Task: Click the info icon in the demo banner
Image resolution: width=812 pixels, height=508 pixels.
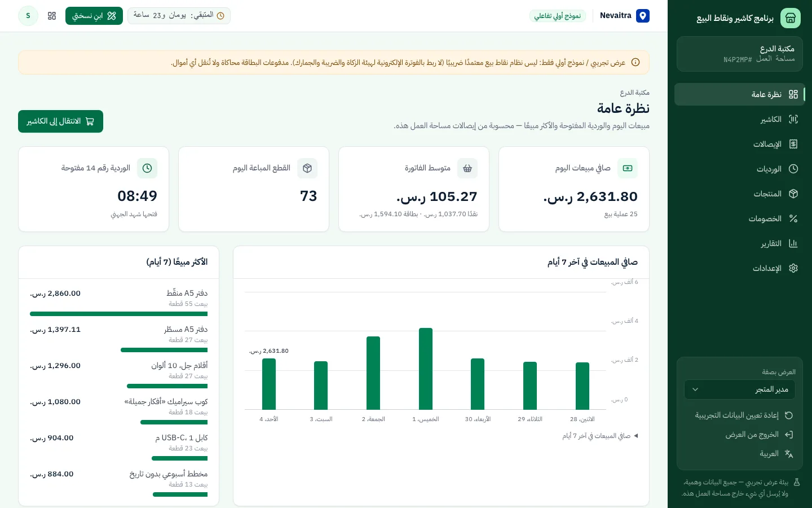Action: click(x=636, y=62)
